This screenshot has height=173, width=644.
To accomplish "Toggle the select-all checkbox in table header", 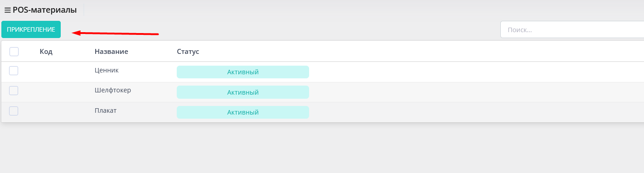I will coord(14,52).
